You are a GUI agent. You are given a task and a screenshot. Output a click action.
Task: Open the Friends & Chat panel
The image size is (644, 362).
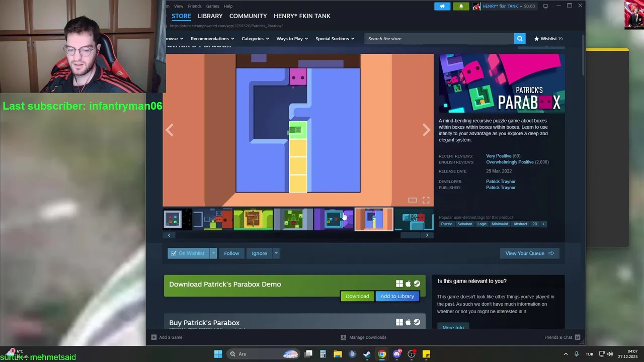point(562,337)
